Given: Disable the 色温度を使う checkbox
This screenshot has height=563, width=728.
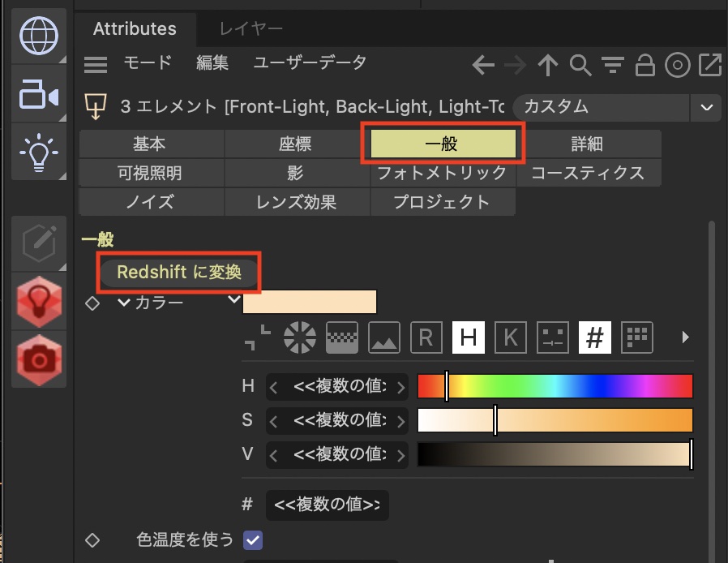Looking at the screenshot, I should [x=253, y=539].
